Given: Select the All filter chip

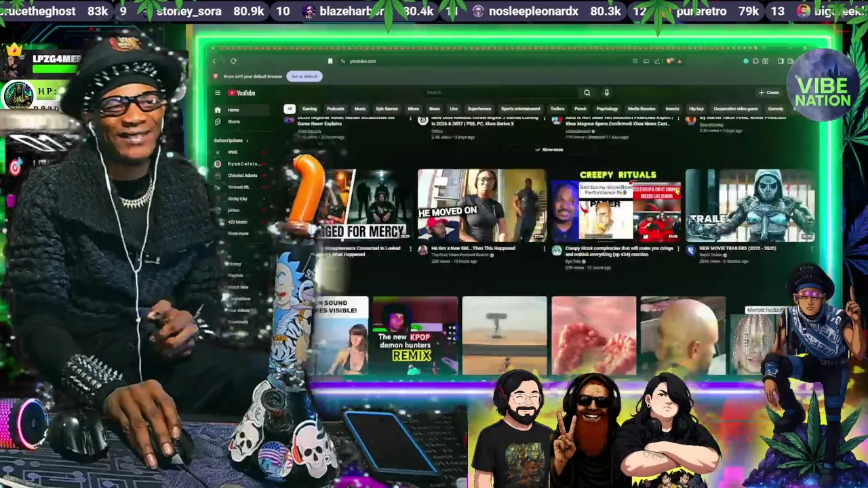Looking at the screenshot, I should 290,108.
